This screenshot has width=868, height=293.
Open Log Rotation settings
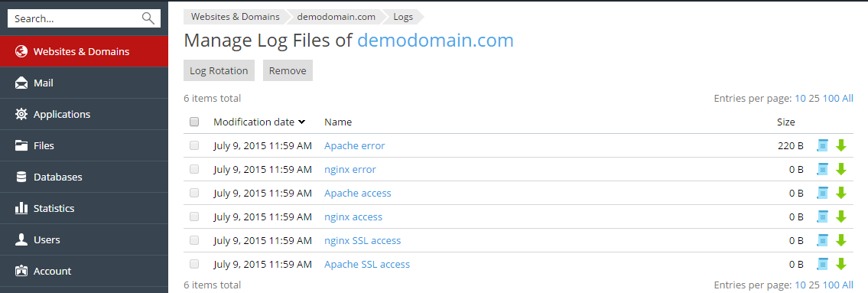(219, 70)
